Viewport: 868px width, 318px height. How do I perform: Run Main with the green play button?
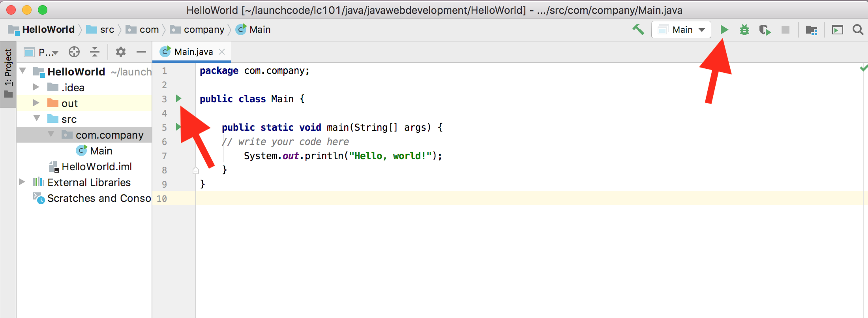[724, 30]
